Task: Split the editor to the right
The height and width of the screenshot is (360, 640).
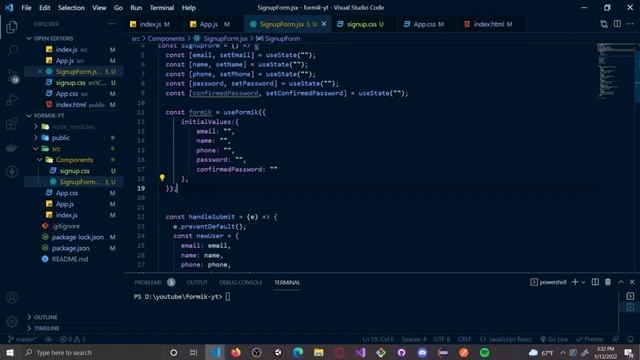Action: pyautogui.click(x=617, y=24)
